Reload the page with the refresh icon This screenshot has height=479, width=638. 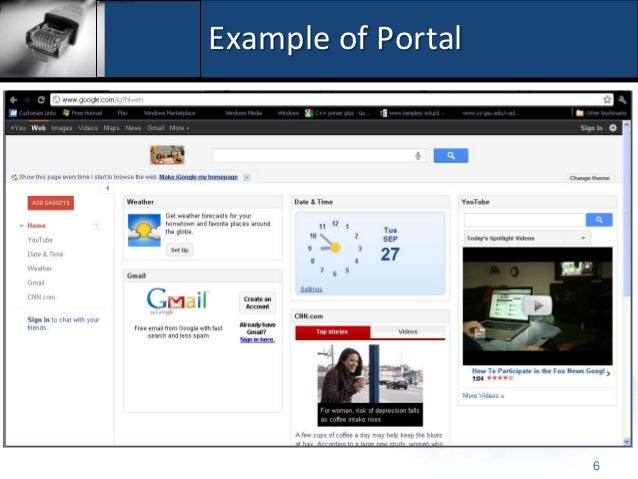41,100
